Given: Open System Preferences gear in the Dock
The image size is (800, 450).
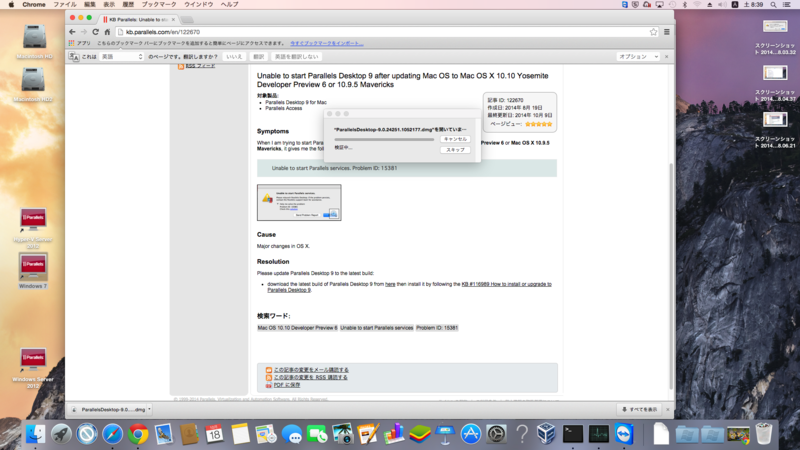Looking at the screenshot, I should [496, 434].
